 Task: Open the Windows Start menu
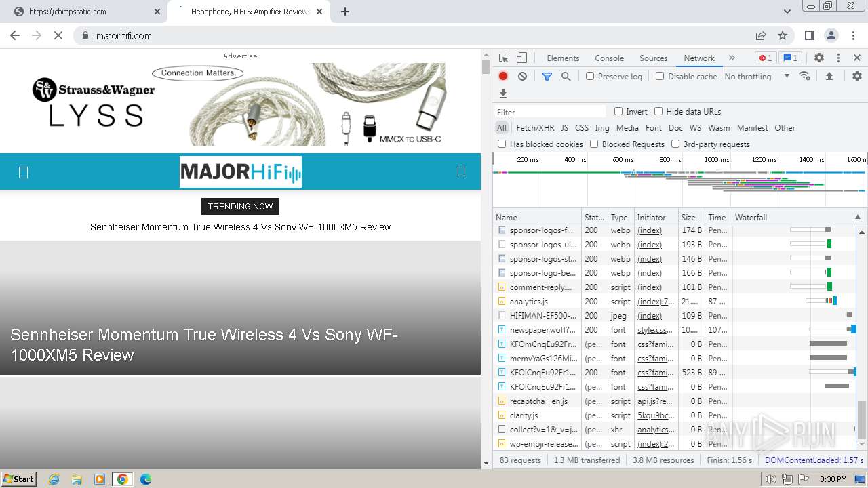pos(19,479)
